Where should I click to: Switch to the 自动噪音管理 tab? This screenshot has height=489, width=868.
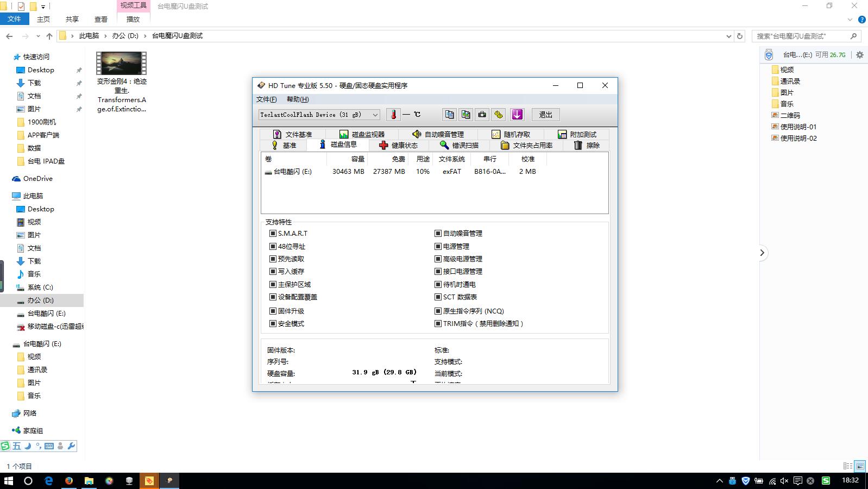(x=438, y=134)
